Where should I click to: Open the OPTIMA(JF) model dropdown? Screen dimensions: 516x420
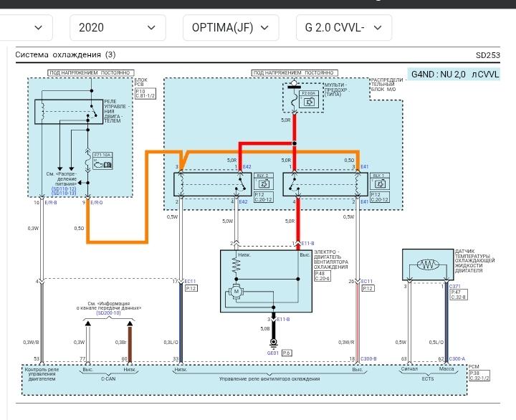click(231, 28)
